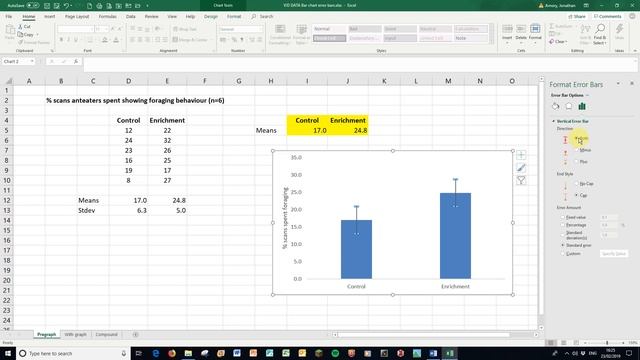Screen dimensions: 640x360
Task: Click the Control bar in the chart
Action: tap(356, 249)
